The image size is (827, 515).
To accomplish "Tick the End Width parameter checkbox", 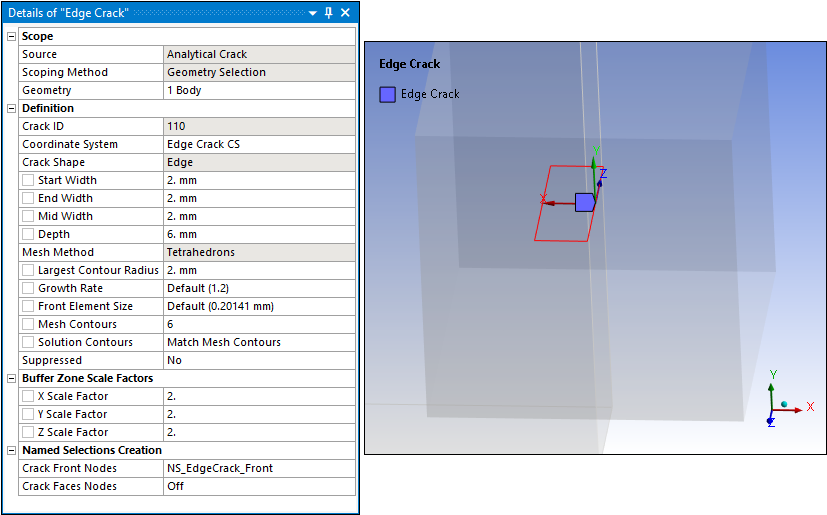I will click(x=28, y=198).
